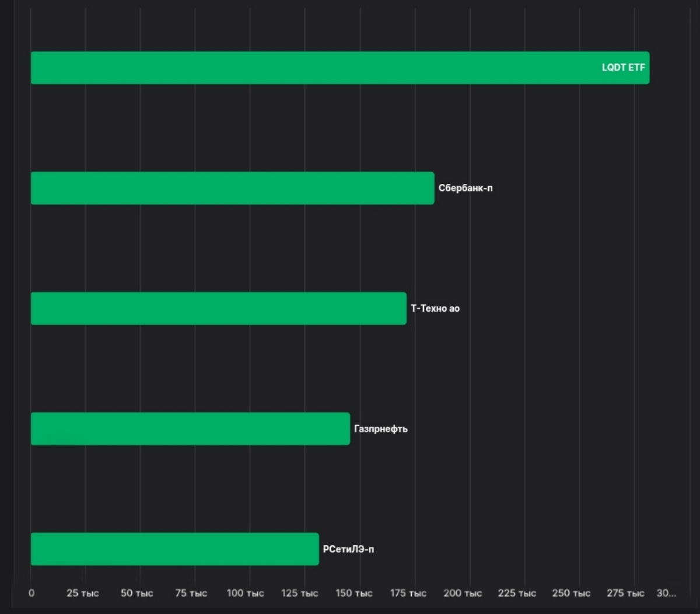
Task: Click the truncated 30... axis label
Action: point(667,593)
